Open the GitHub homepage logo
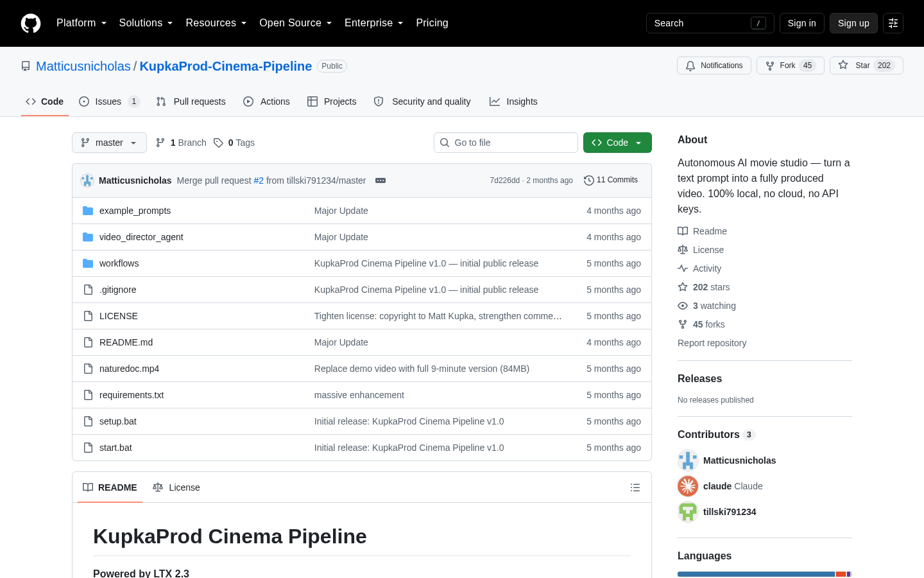The height and width of the screenshot is (578, 924). click(31, 23)
